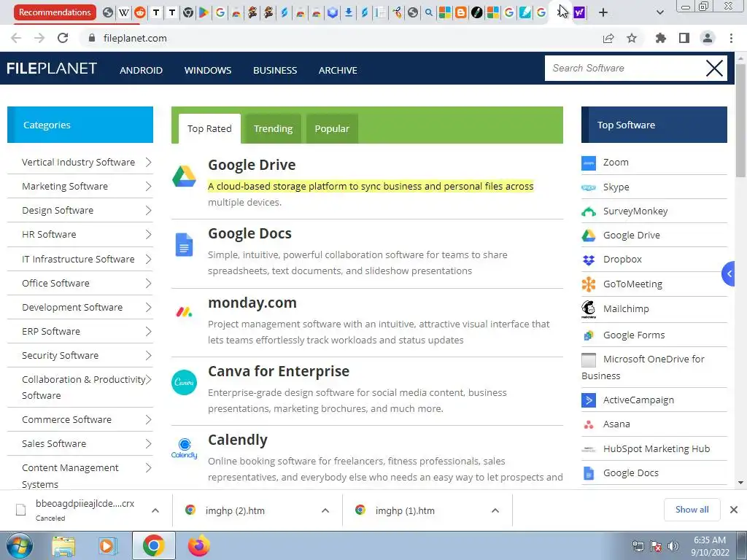Viewport: 747px width, 560px height.
Task: Click the GoToMeeting icon in Top Software
Action: pyautogui.click(x=589, y=284)
